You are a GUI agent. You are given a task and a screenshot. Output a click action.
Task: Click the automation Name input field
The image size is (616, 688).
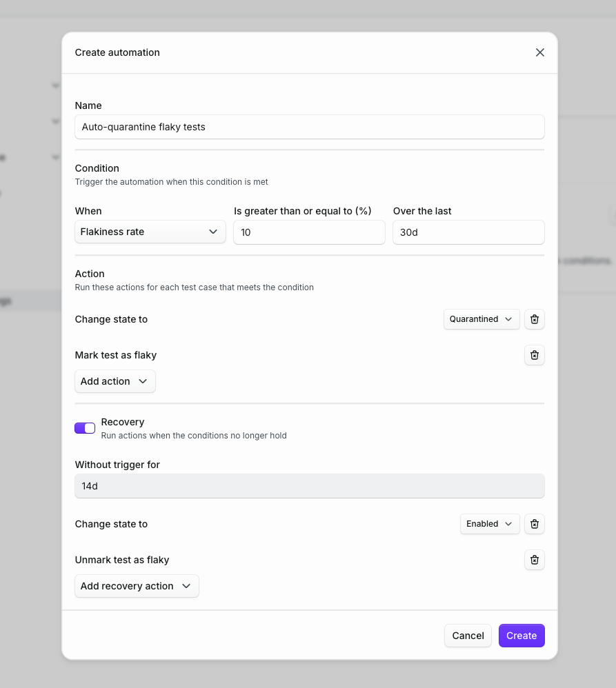click(x=309, y=127)
